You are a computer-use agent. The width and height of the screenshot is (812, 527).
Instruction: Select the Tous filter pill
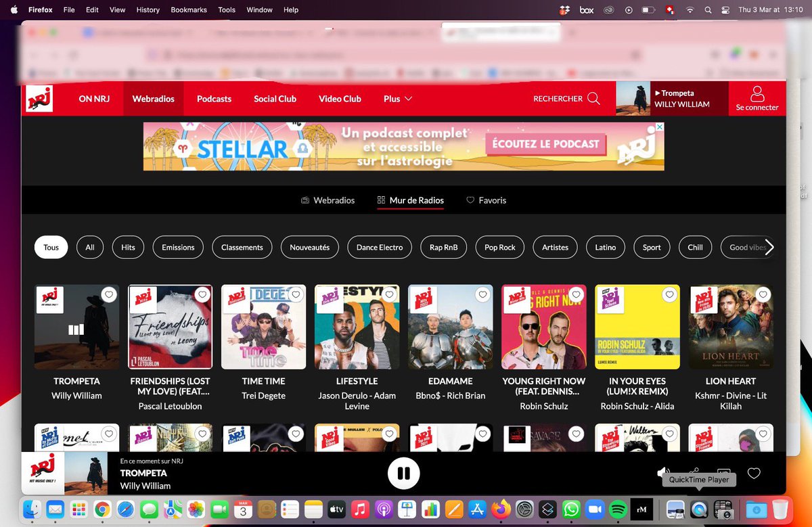(x=51, y=248)
